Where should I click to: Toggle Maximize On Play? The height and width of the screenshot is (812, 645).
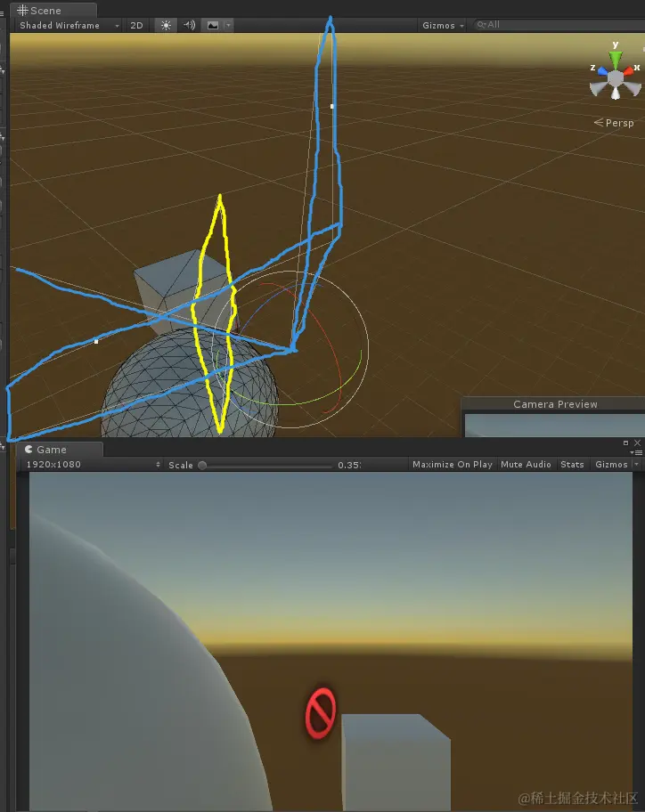click(x=453, y=465)
